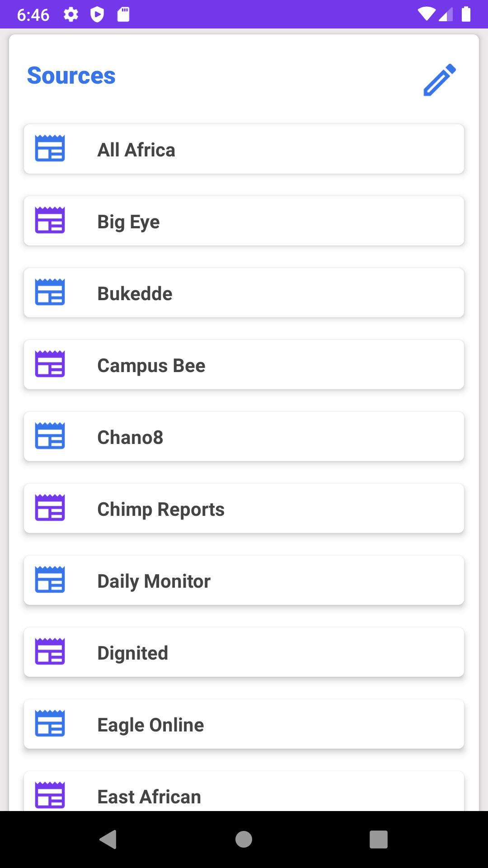Viewport: 488px width, 868px height.
Task: Click the Chano8 source icon
Action: [x=50, y=436]
